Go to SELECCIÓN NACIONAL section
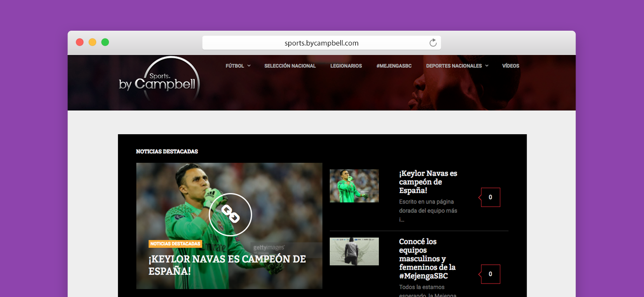This screenshot has height=297, width=644. coord(290,66)
